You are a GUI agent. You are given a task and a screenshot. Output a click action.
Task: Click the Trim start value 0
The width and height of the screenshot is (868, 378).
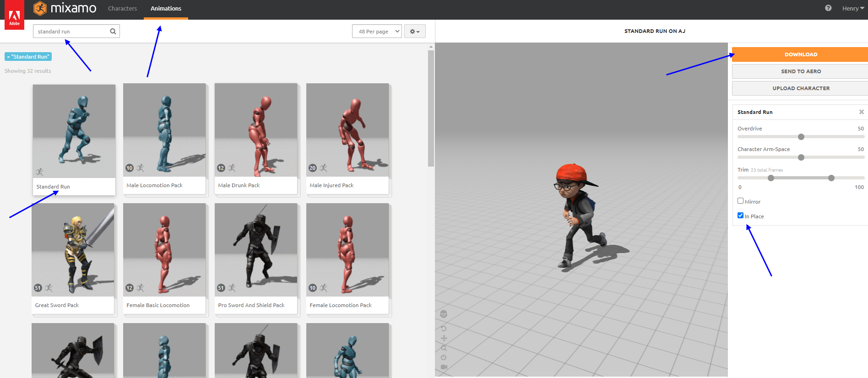tap(740, 187)
